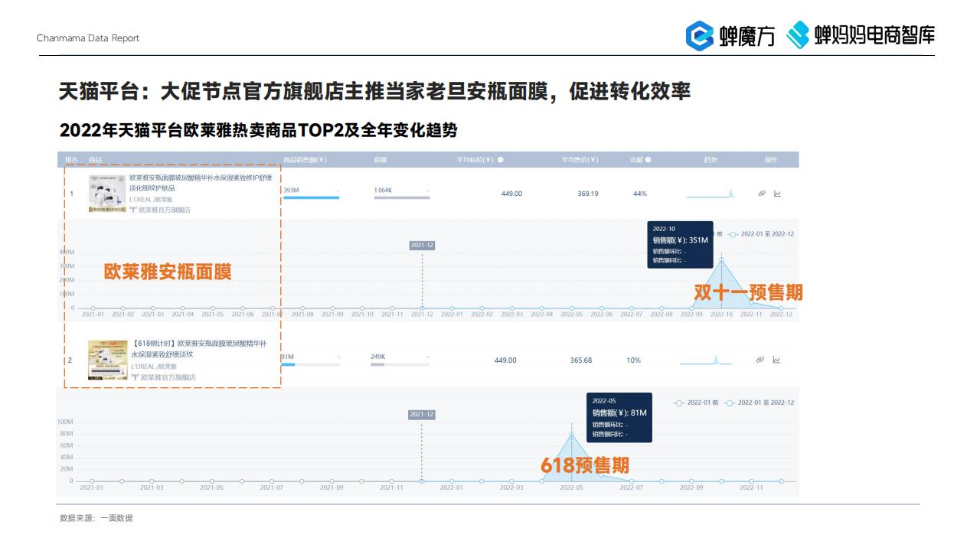Screen dimensions: 980x551
Task: Toggle the 2022-01 至 2022-12 legend in the first chart
Action: (x=760, y=233)
